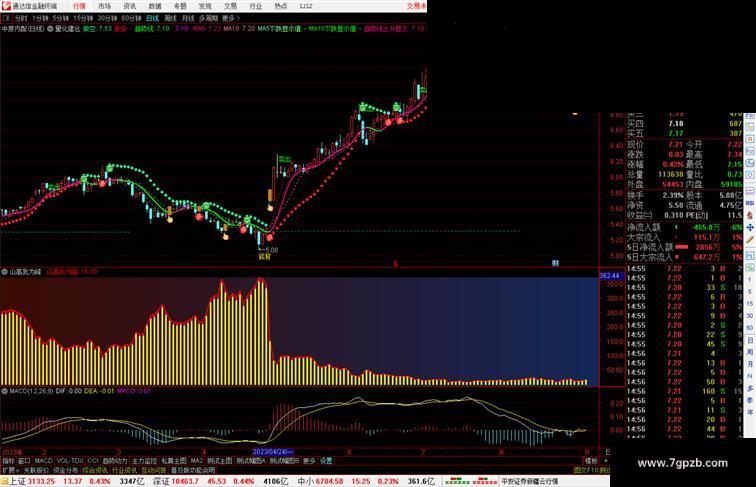This screenshot has width=756, height=487.
Task: Open the 资金分布 tab
Action: click(x=66, y=470)
